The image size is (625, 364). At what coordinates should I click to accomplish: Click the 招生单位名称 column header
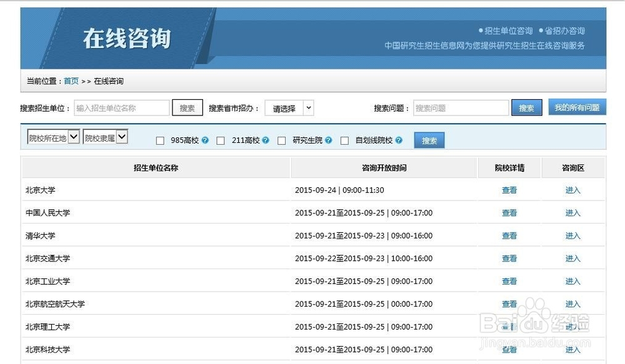(x=156, y=168)
